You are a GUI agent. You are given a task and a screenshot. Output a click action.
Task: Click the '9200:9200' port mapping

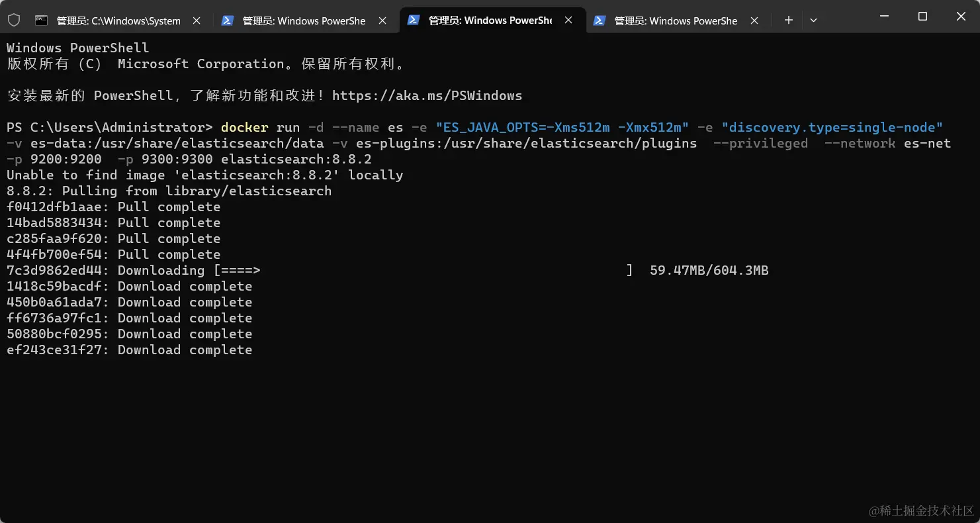point(66,159)
